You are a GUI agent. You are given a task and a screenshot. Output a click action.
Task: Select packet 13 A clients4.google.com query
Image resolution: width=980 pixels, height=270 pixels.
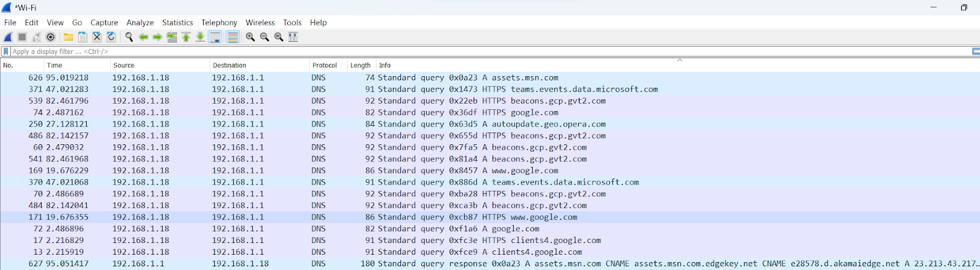pos(490,252)
